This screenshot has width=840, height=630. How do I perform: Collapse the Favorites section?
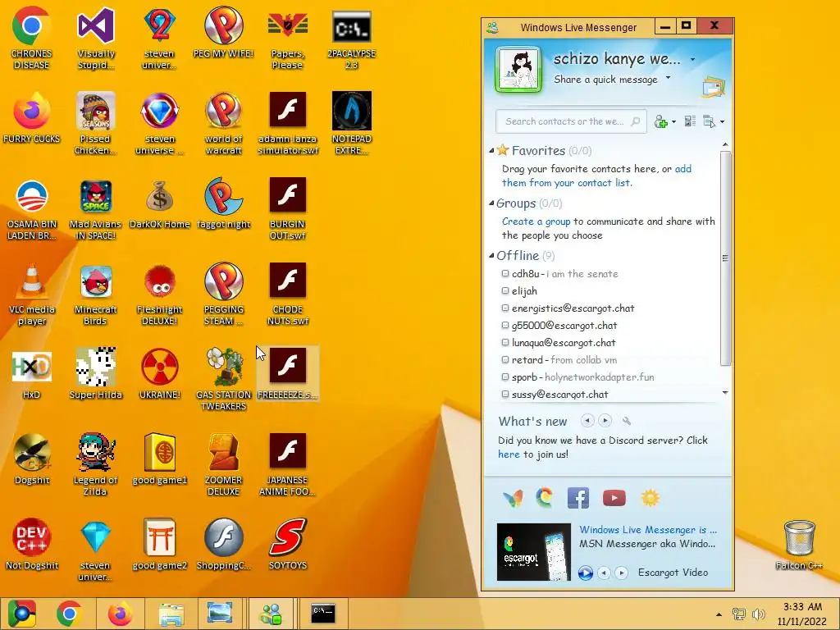pyautogui.click(x=491, y=151)
